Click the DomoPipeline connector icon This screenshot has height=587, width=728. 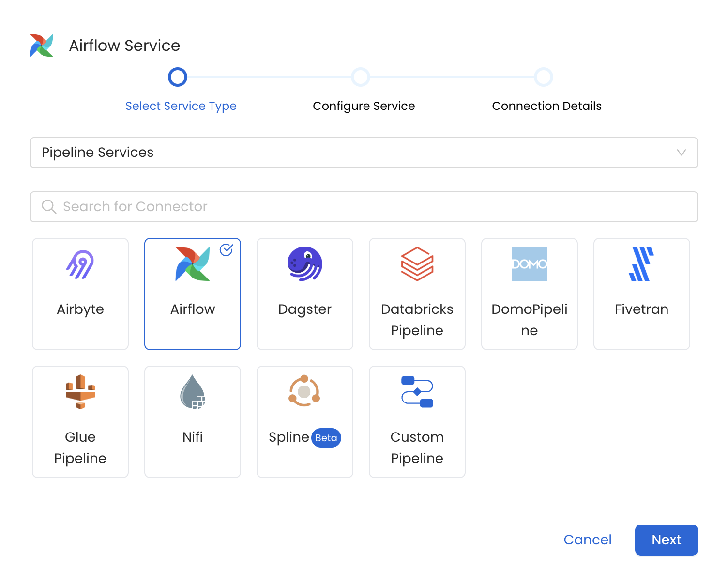[529, 264]
